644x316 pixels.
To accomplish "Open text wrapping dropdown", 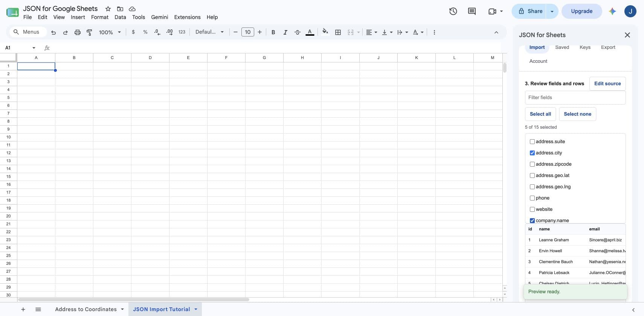I will 403,32.
